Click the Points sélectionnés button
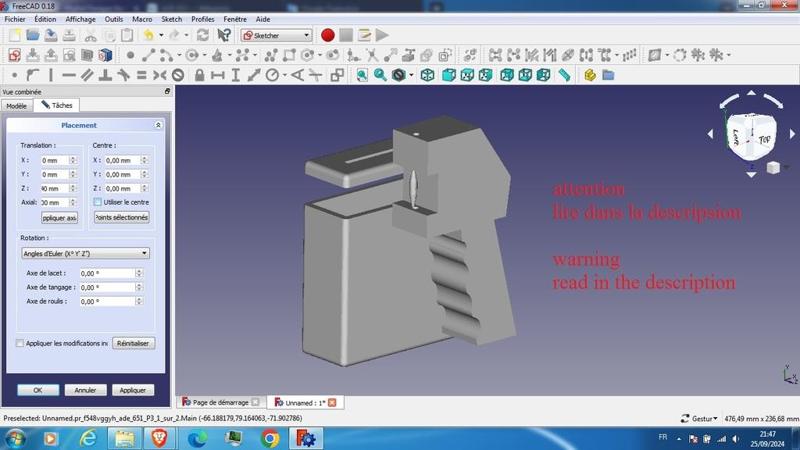The width and height of the screenshot is (800, 450). 121,217
